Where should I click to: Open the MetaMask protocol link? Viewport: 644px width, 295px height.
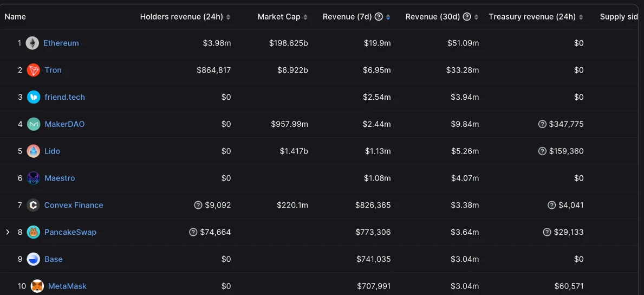67,286
